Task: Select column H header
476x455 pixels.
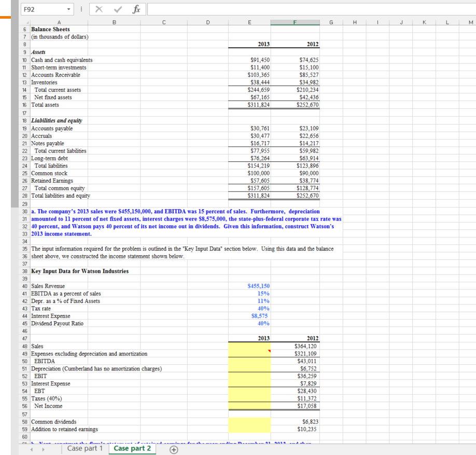Action: 355,22
